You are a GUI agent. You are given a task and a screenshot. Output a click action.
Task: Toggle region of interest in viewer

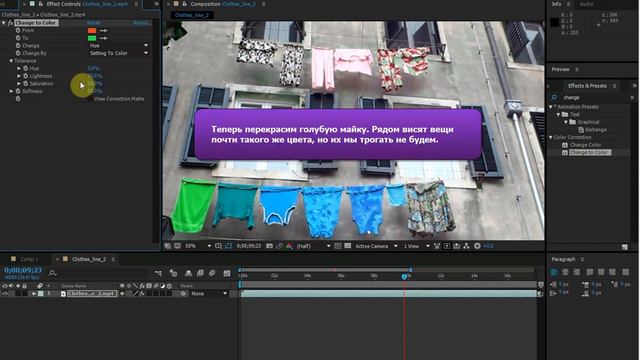[x=338, y=246]
